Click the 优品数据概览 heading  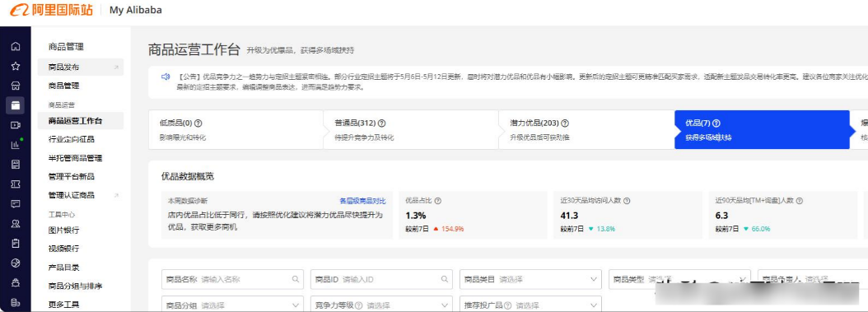click(188, 176)
